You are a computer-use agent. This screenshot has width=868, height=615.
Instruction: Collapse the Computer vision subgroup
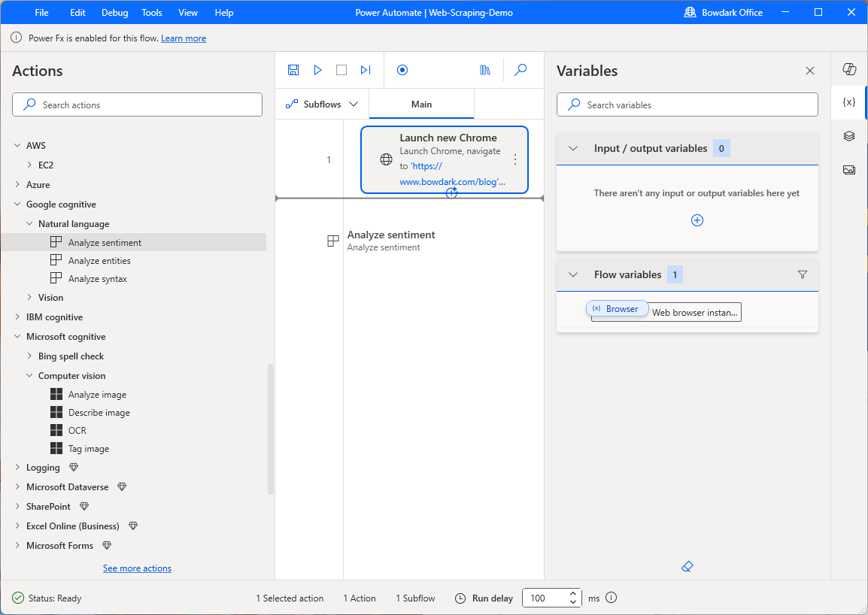pyautogui.click(x=29, y=375)
